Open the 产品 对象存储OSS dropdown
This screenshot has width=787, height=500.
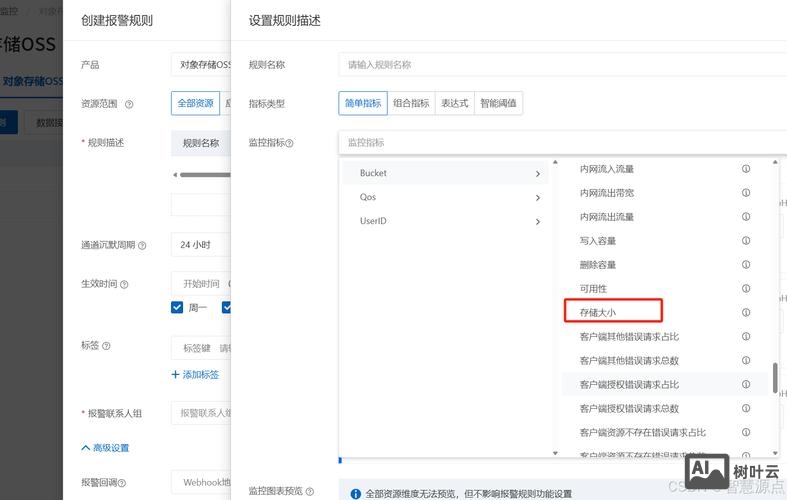(x=201, y=65)
